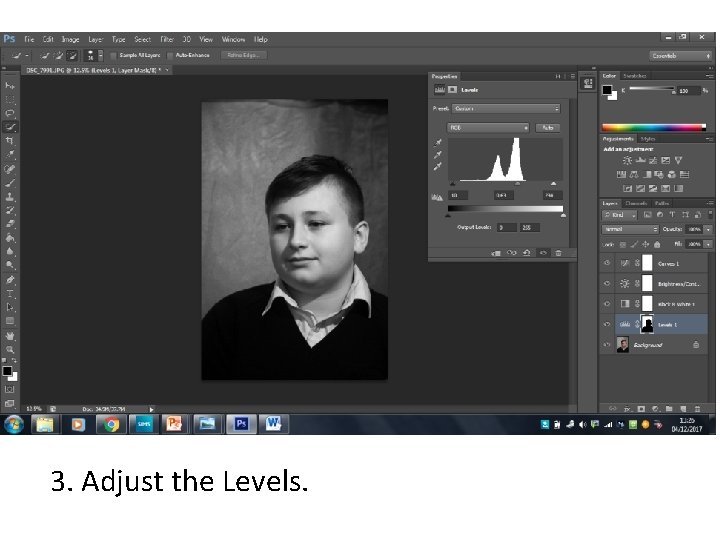Click the Masks icon in Properties panel
Screen dimensions: 720x540
pyautogui.click(x=452, y=90)
